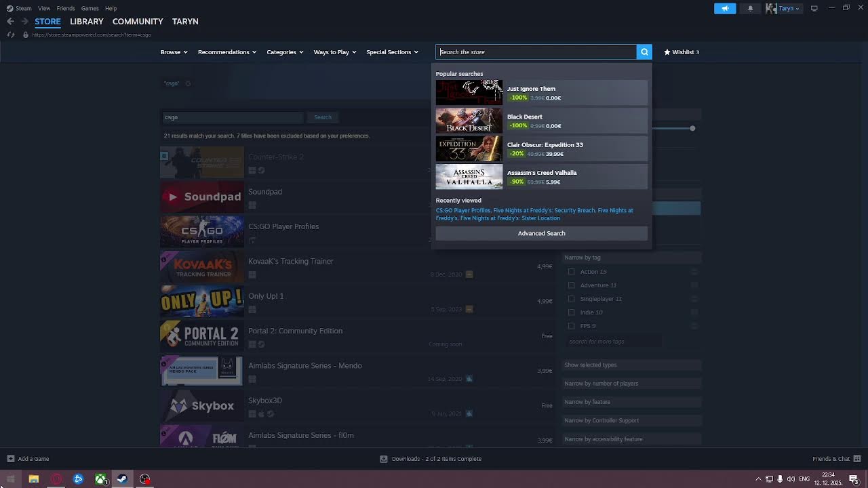Open the Windows notification center icon
This screenshot has height=488, width=868.
[854, 479]
